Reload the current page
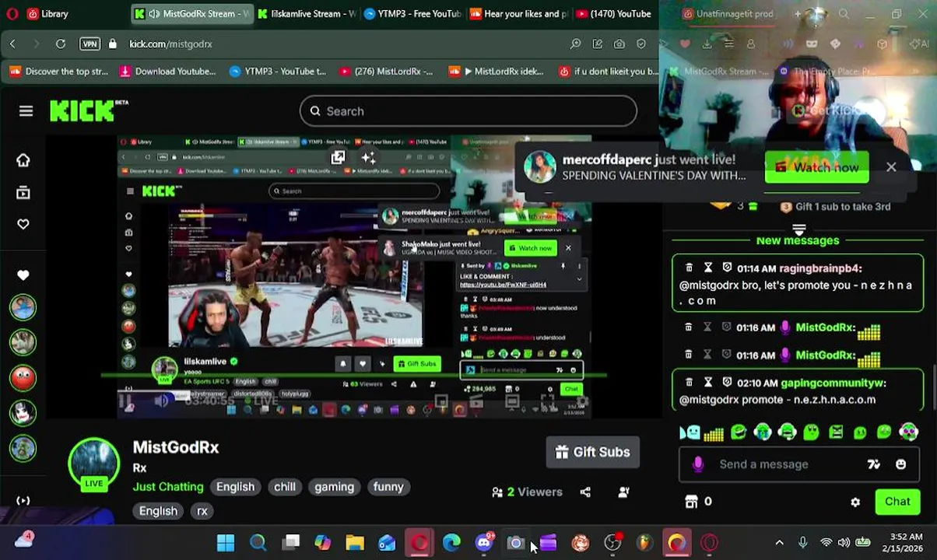The image size is (937, 560). tap(60, 44)
